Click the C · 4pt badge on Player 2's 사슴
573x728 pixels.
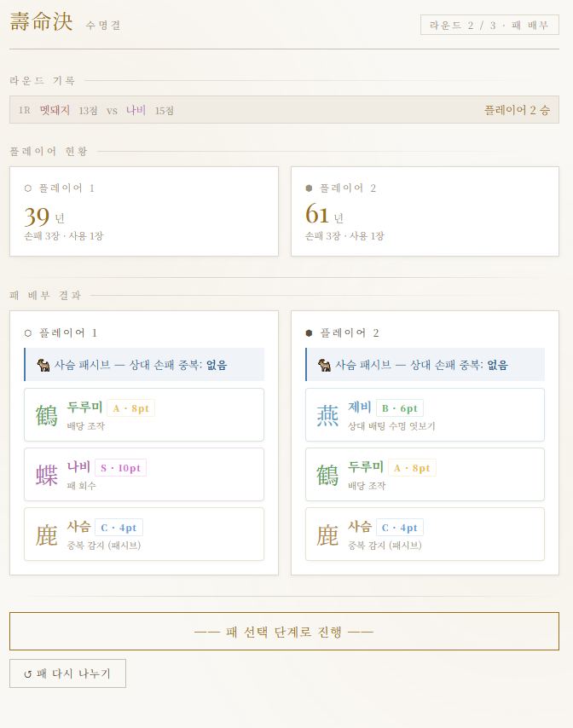pyautogui.click(x=400, y=528)
